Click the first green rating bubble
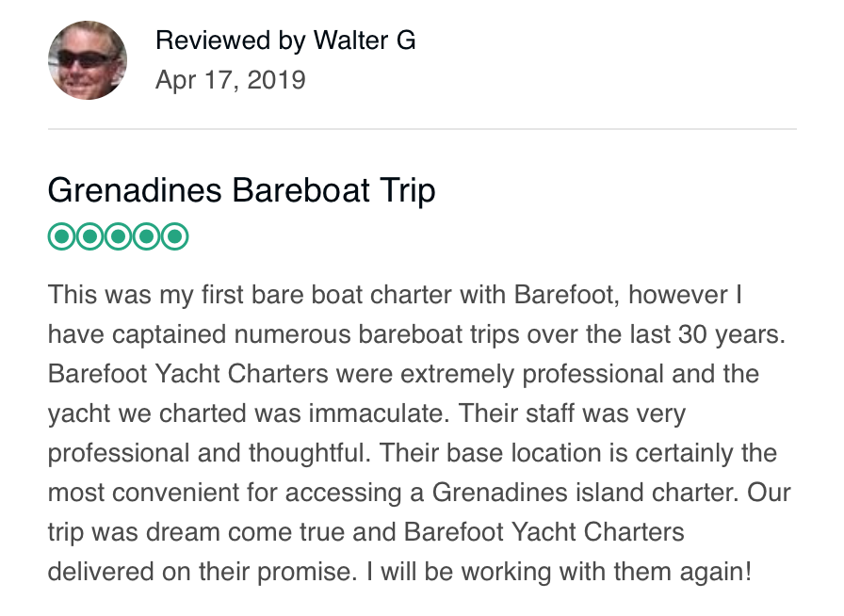Screen dimensions: 844x616 coord(62,236)
